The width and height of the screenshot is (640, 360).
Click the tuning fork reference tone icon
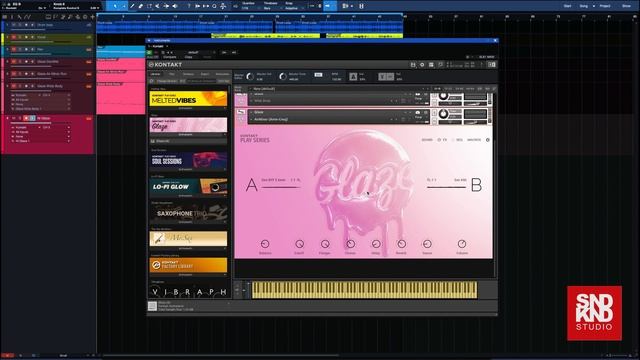[x=382, y=76]
